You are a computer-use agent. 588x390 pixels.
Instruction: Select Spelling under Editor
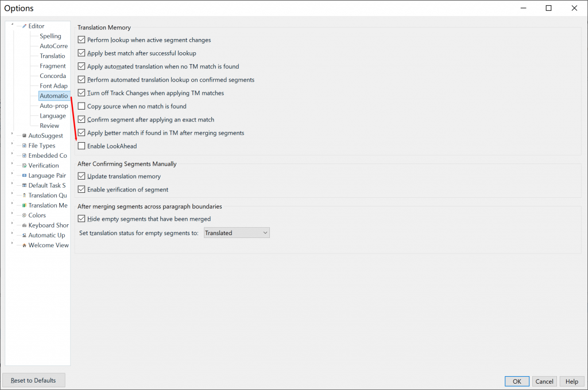click(51, 36)
